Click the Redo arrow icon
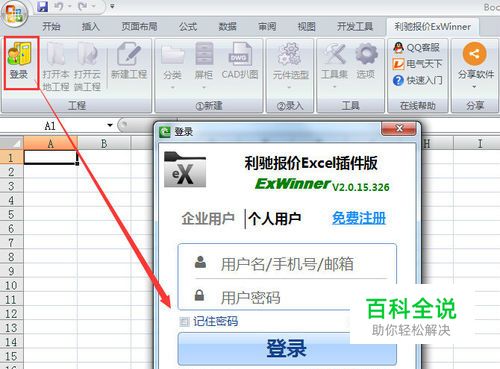This screenshot has width=500, height=369. 83,6
